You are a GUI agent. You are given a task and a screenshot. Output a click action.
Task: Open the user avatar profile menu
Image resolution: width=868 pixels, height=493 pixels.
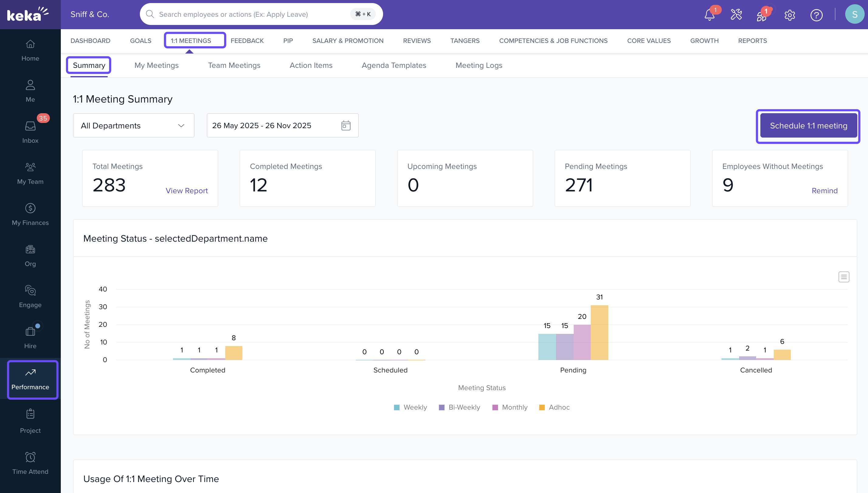pos(854,14)
